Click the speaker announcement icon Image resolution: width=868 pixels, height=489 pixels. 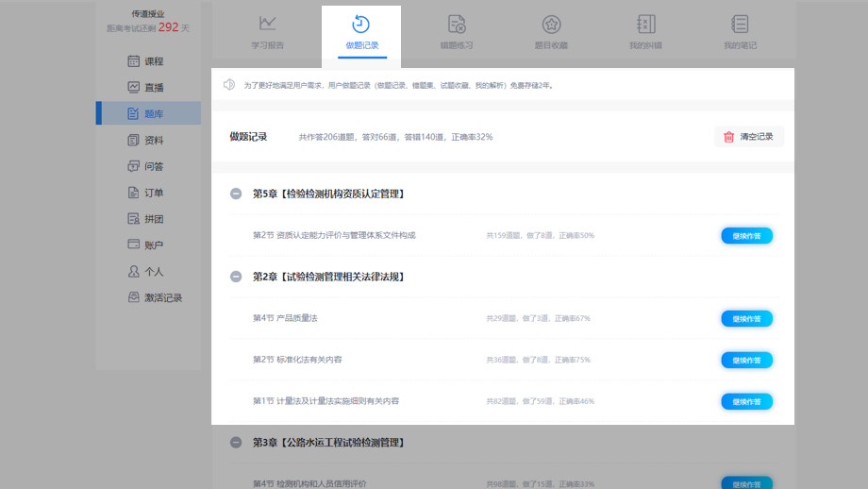click(x=228, y=85)
